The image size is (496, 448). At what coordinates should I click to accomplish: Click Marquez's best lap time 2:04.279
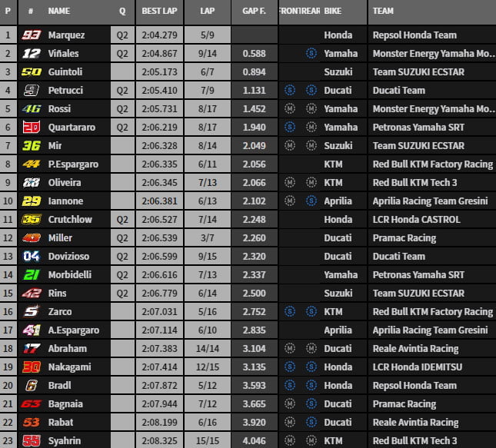(160, 35)
